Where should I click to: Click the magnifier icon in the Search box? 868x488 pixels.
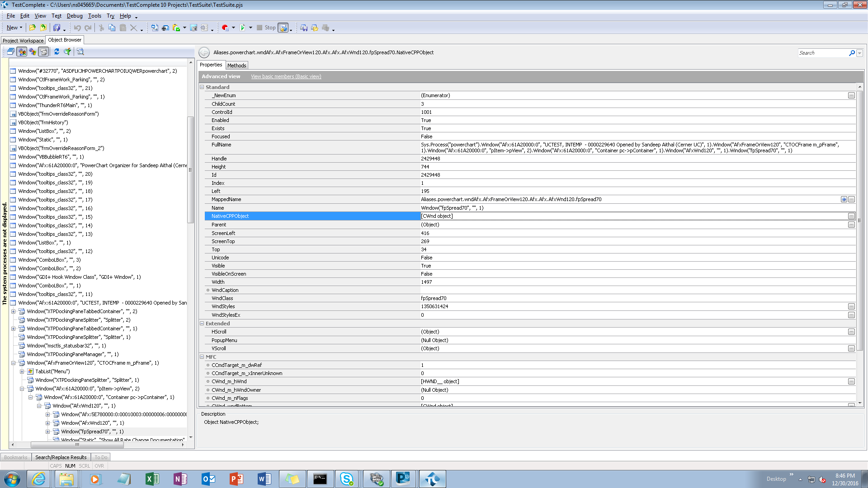[852, 53]
